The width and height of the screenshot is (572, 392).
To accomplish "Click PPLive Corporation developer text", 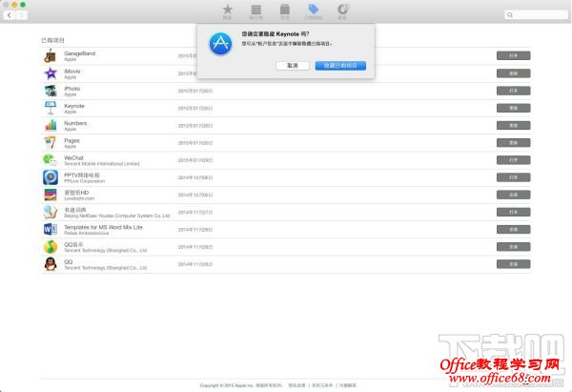I will pos(84,181).
